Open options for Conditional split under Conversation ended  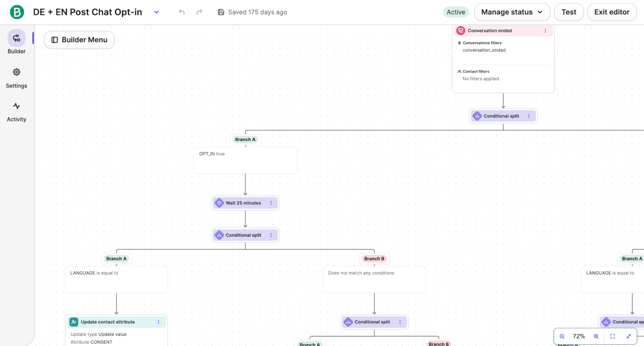(x=529, y=116)
